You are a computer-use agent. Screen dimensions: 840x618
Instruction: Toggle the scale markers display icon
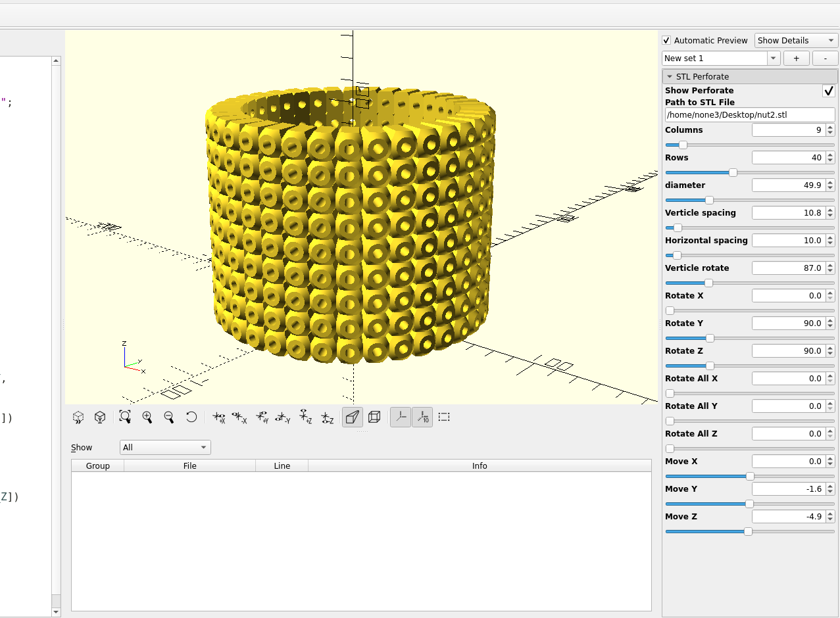point(422,417)
